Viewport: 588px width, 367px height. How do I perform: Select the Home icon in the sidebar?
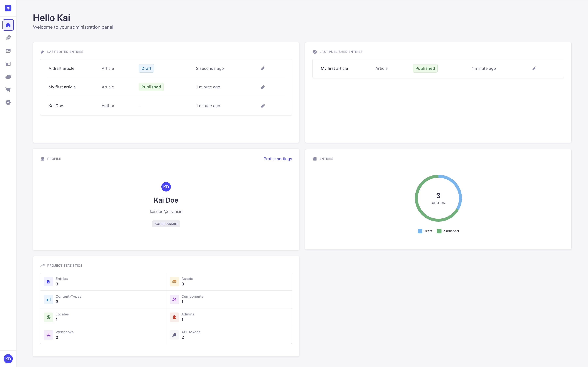tap(8, 25)
